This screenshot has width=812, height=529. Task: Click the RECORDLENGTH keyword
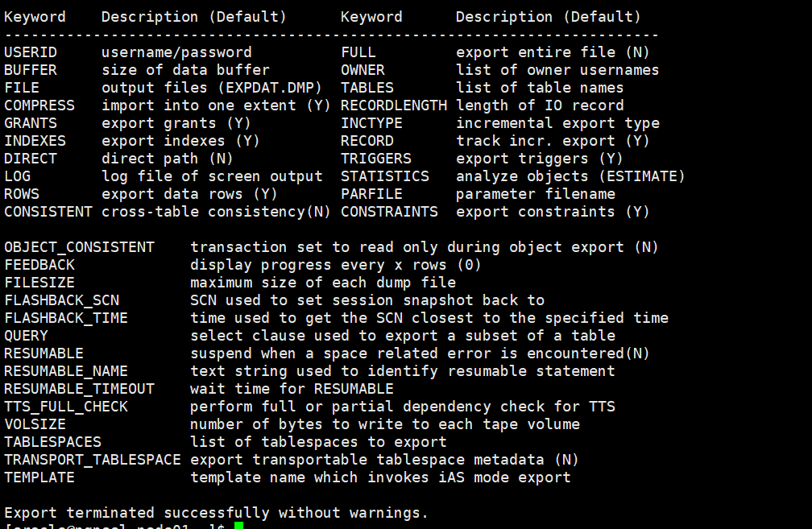coord(393,105)
